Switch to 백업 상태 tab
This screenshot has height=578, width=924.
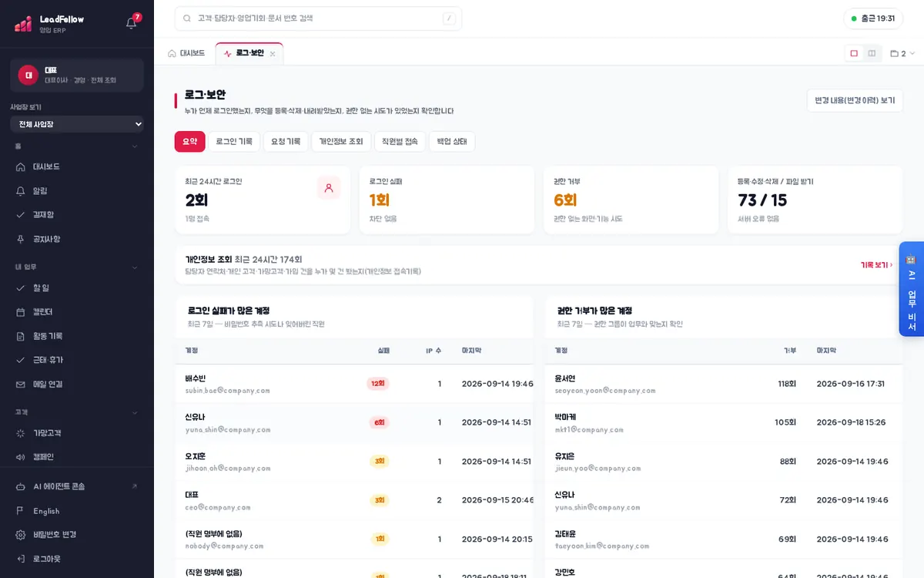coord(452,142)
